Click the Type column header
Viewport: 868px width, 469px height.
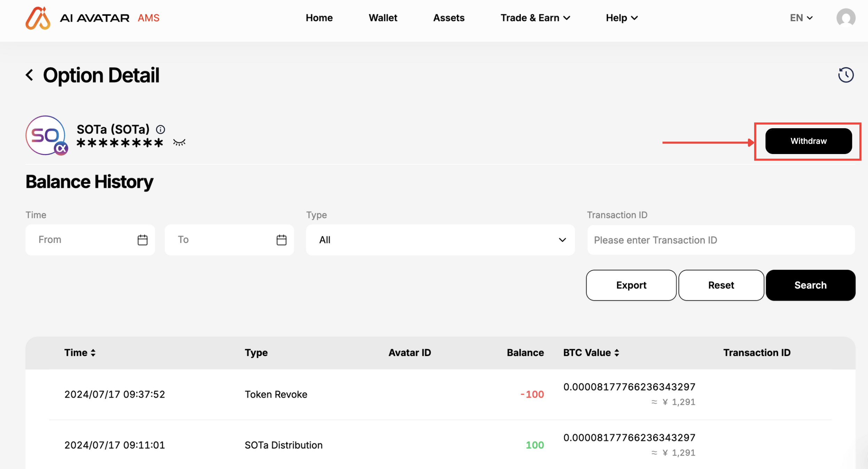[x=256, y=353]
